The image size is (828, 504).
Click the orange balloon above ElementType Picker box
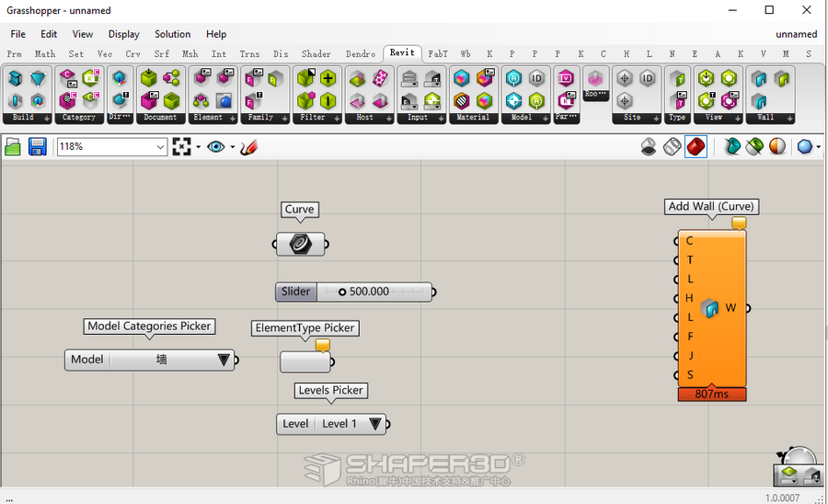tap(323, 345)
